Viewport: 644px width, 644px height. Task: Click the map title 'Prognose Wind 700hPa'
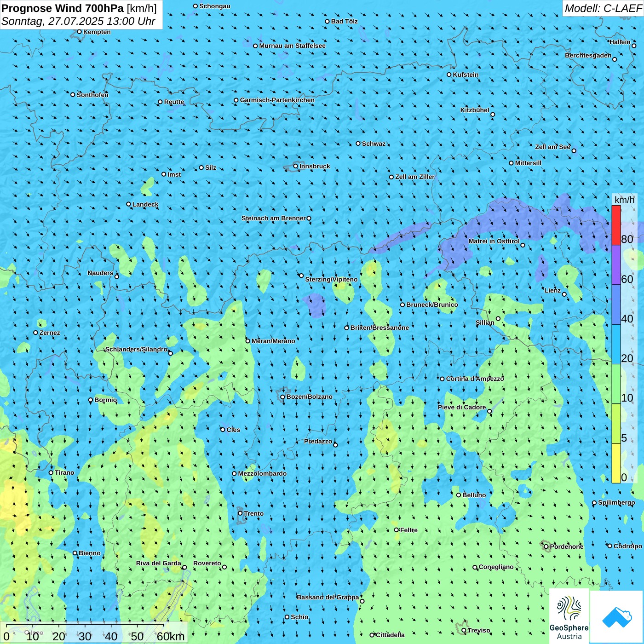click(63, 8)
